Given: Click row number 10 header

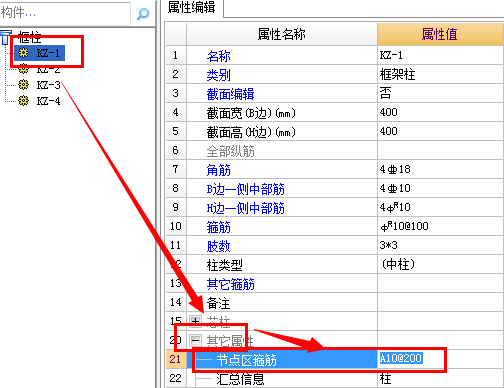Looking at the screenshot, I should pyautogui.click(x=176, y=226).
